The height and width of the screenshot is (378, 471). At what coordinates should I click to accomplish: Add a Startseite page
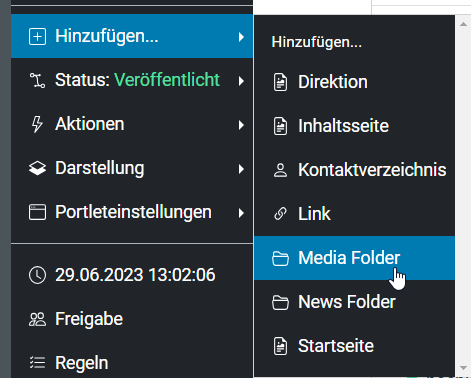354,346
